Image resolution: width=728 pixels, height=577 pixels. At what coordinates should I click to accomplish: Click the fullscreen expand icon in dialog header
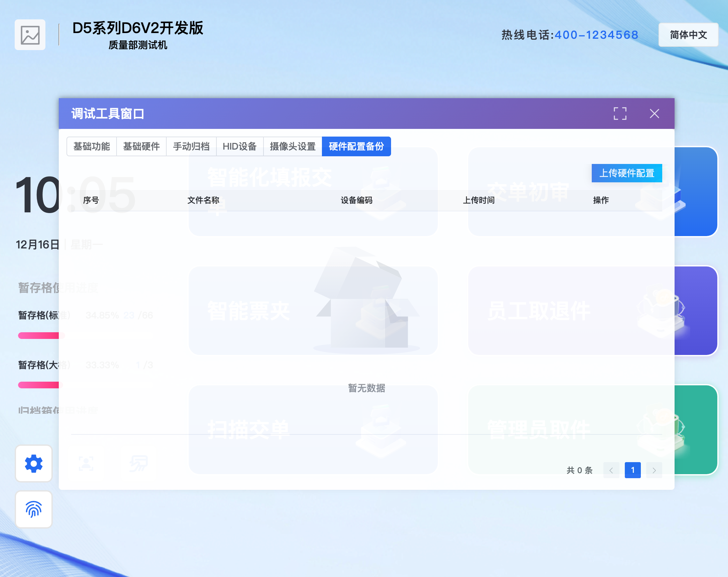pos(619,114)
